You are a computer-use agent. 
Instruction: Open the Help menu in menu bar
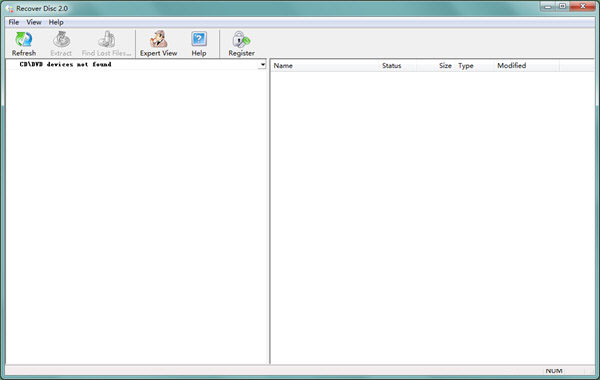[56, 22]
